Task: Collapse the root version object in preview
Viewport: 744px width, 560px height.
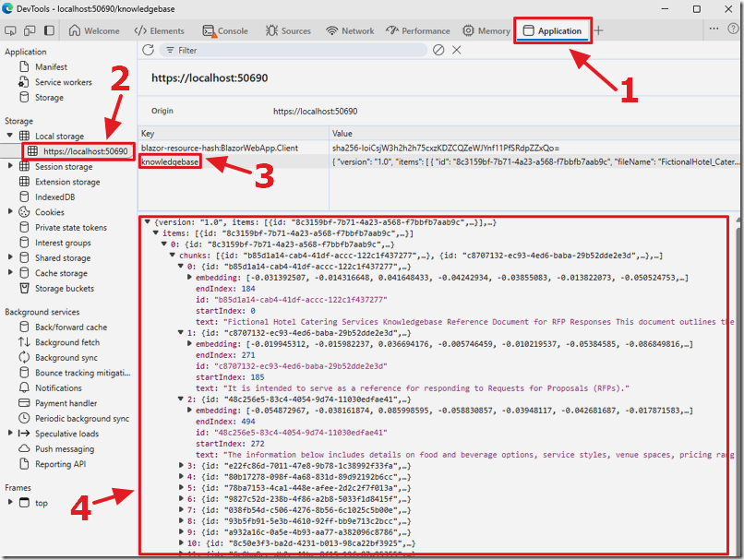Action: pos(148,221)
